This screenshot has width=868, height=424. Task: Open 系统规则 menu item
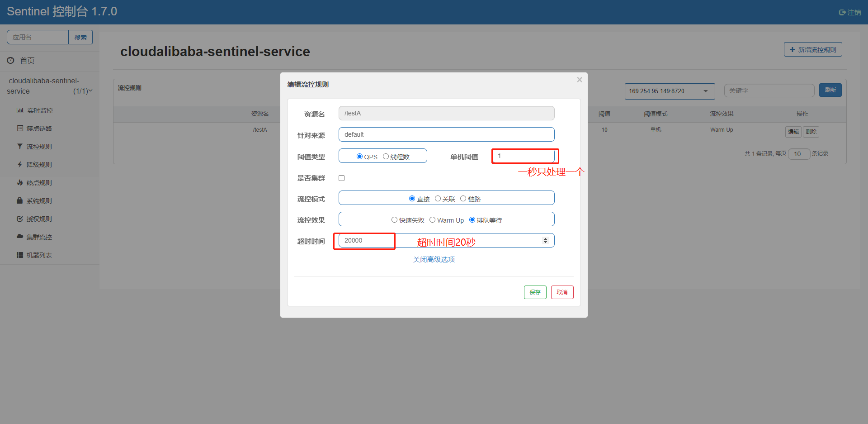click(39, 201)
